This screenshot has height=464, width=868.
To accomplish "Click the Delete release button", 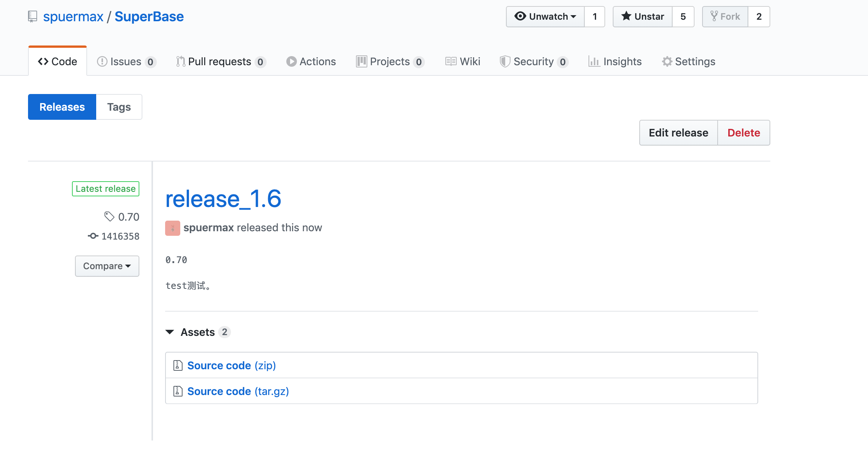I will (x=743, y=133).
